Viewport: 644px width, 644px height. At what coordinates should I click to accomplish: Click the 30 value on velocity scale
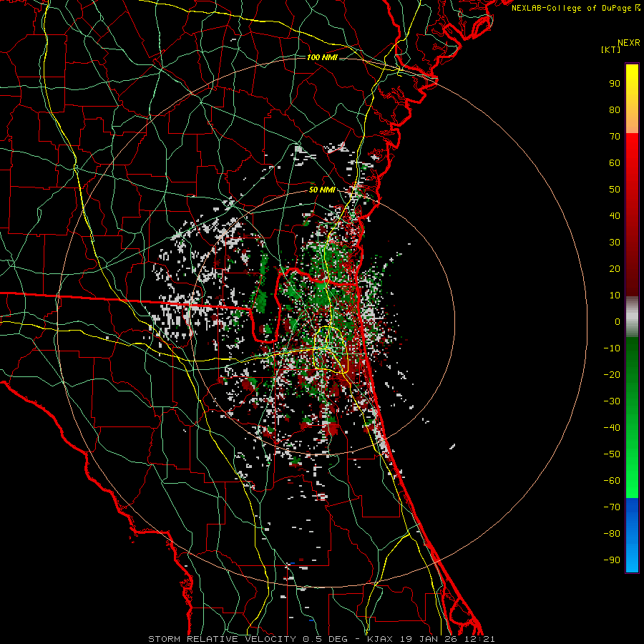coord(615,243)
